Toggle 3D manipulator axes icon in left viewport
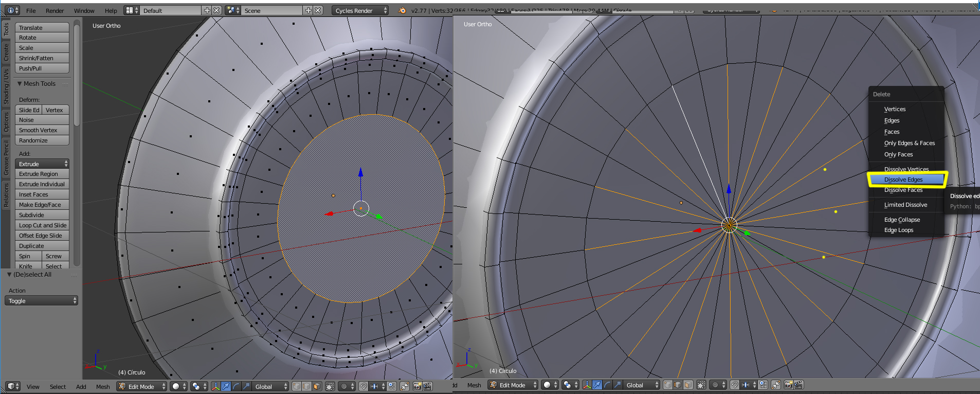The width and height of the screenshot is (980, 394). pyautogui.click(x=215, y=386)
